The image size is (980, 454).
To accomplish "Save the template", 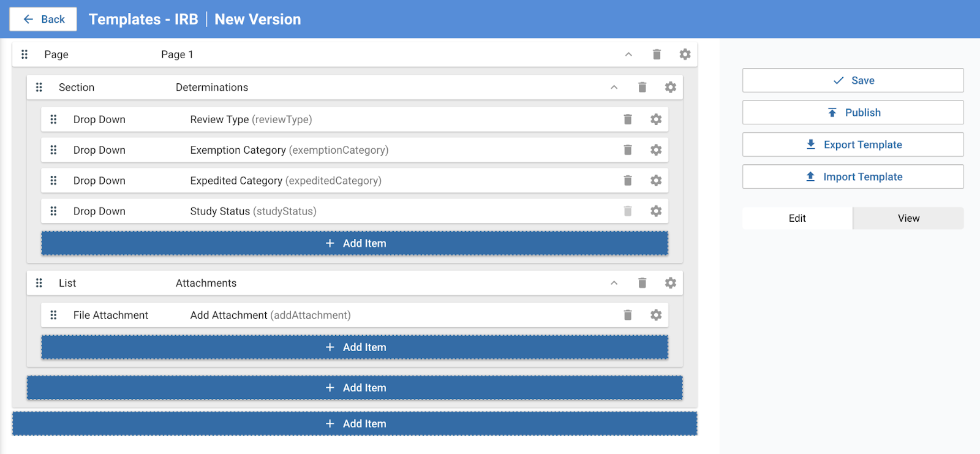I will 853,80.
